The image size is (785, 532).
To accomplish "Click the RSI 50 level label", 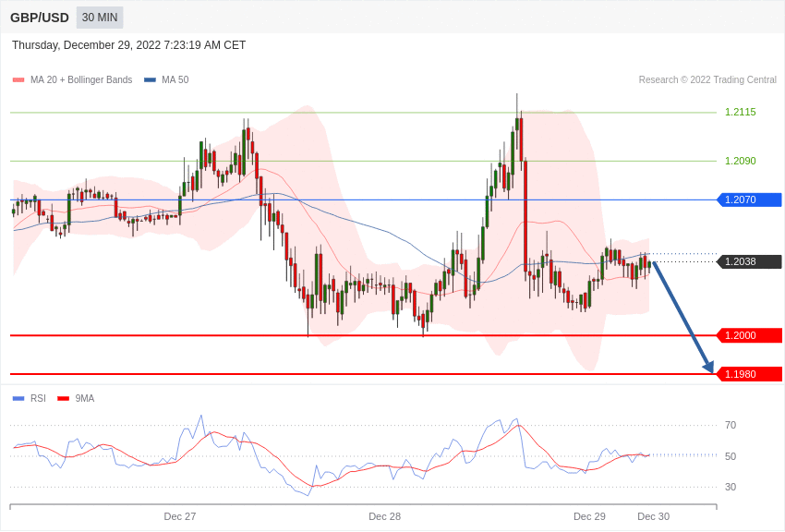I will (731, 456).
